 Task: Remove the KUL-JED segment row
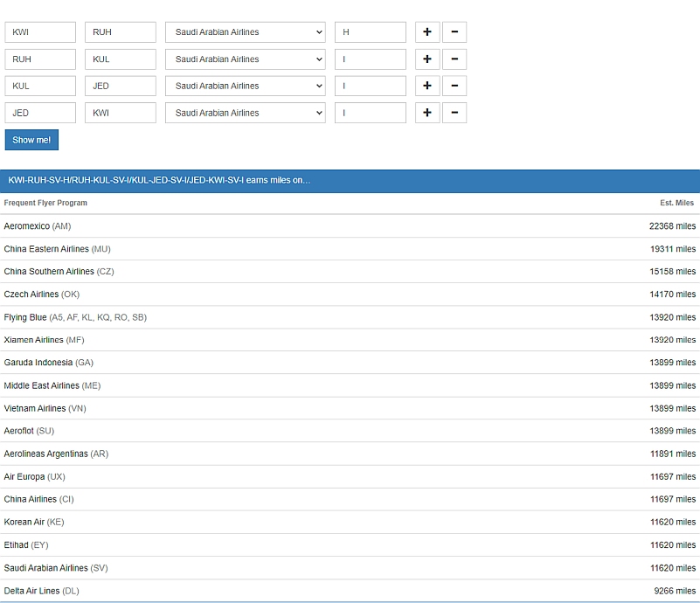[454, 86]
